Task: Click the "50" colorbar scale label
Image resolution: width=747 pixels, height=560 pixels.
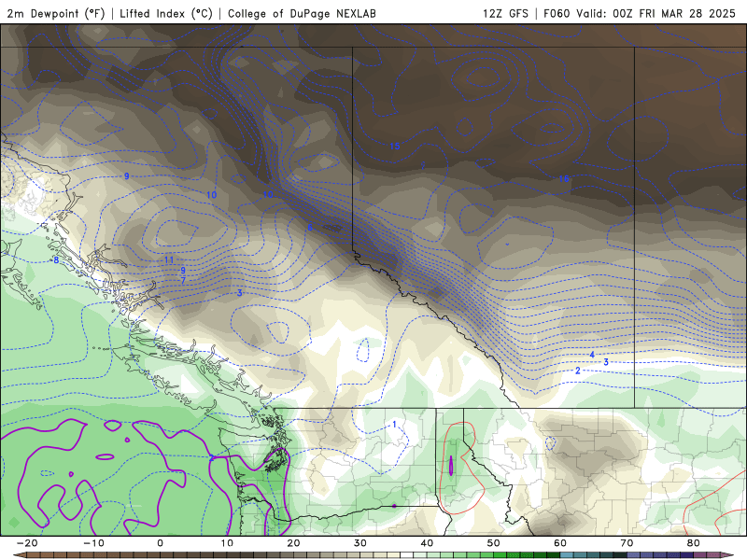Action: [x=494, y=543]
